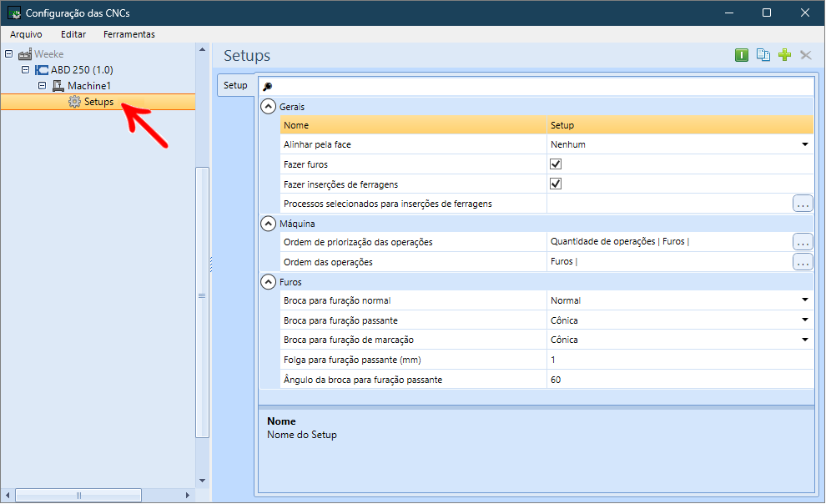Click the copy setup icon

763,55
